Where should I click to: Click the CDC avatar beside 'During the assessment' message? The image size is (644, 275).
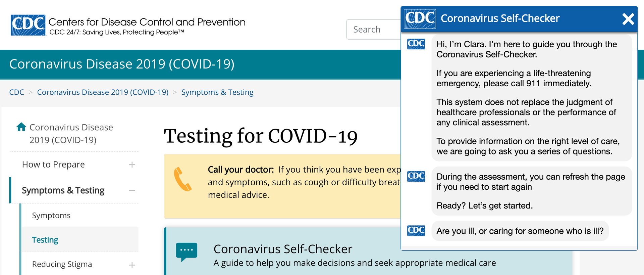[416, 176]
